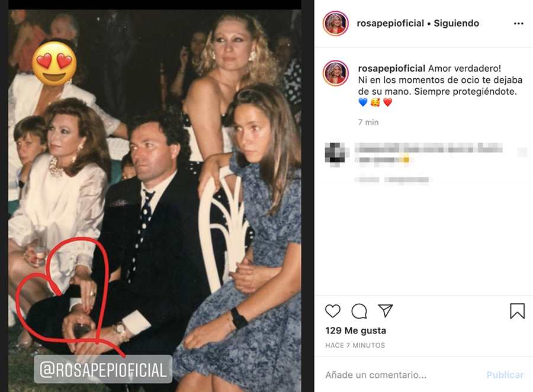Share the post using the paper plane icon

tap(386, 311)
